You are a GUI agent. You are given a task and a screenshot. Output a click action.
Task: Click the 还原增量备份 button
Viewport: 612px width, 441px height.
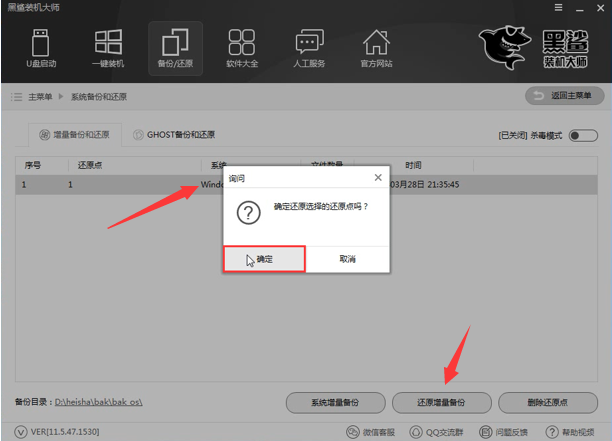441,402
